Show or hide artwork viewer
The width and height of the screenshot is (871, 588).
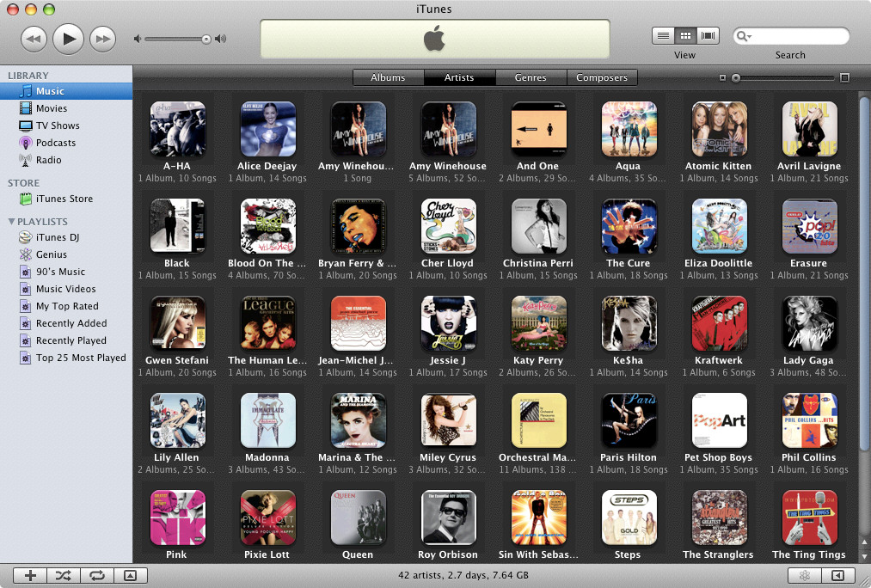click(x=130, y=576)
